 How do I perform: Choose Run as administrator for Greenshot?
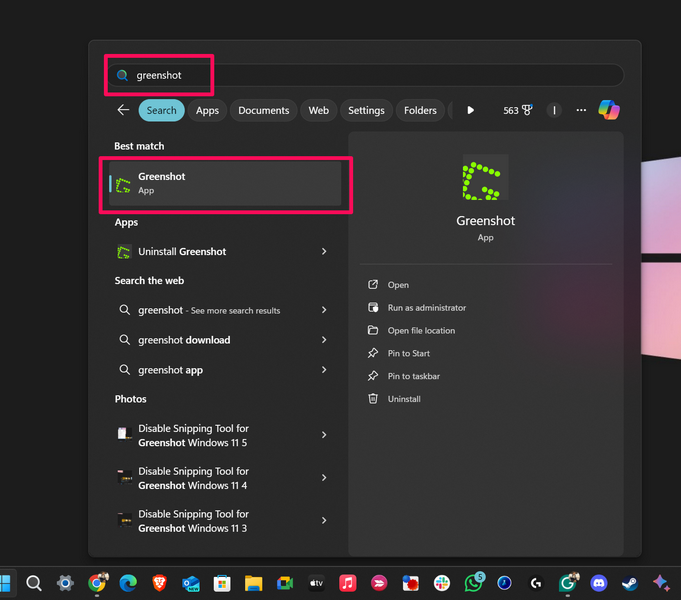pyautogui.click(x=426, y=308)
